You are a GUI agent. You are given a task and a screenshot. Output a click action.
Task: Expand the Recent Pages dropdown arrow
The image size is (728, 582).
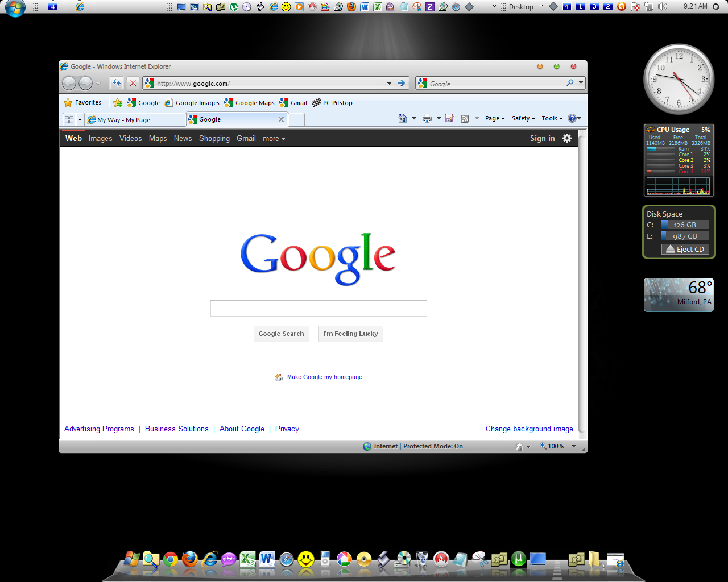98,84
